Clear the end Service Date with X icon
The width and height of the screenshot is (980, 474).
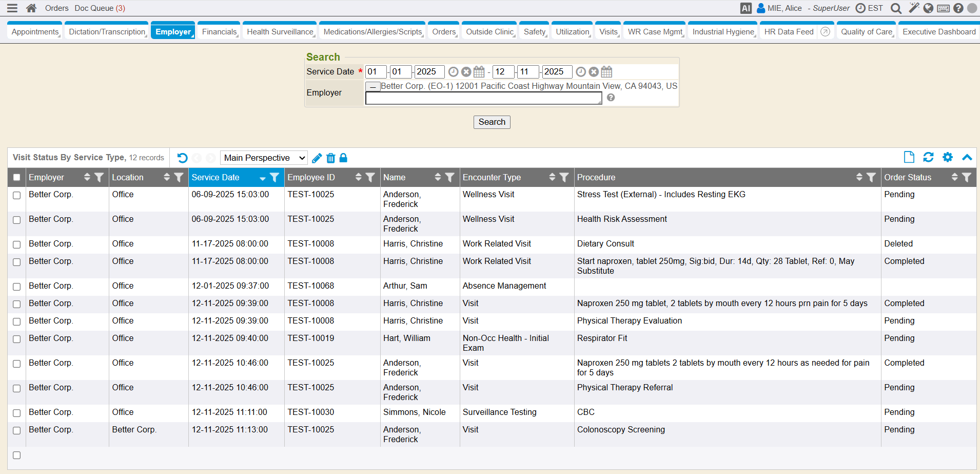point(594,72)
